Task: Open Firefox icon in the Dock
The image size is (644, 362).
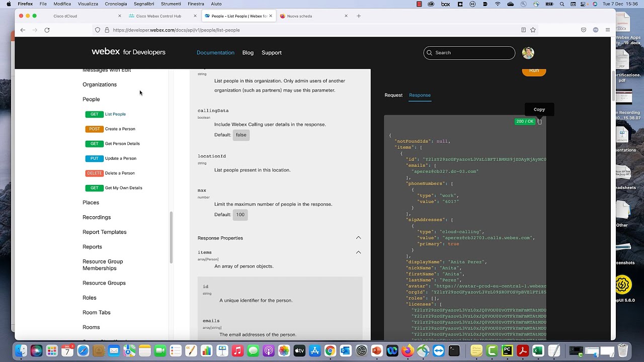Action: (x=408, y=350)
